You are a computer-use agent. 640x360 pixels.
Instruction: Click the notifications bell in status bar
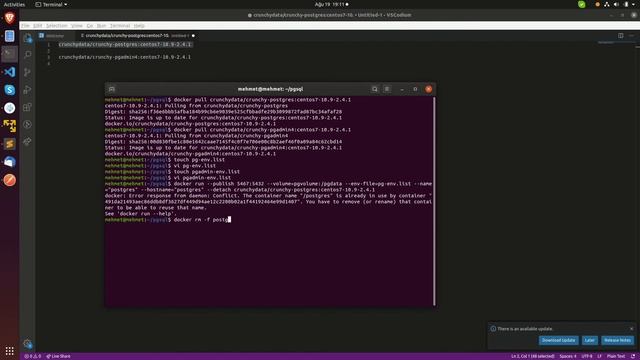click(633, 356)
